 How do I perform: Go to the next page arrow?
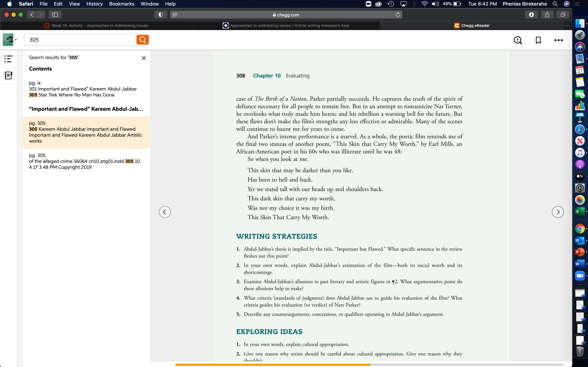click(558, 212)
